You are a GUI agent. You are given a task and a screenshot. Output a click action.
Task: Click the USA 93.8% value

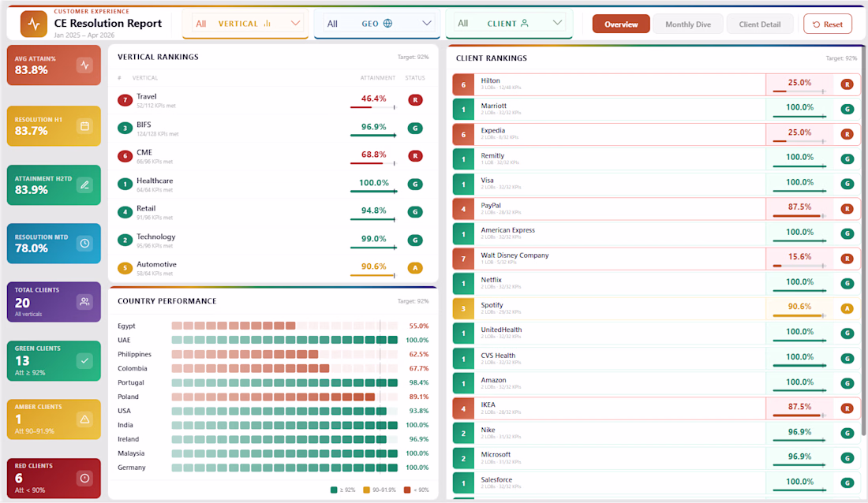coord(418,411)
